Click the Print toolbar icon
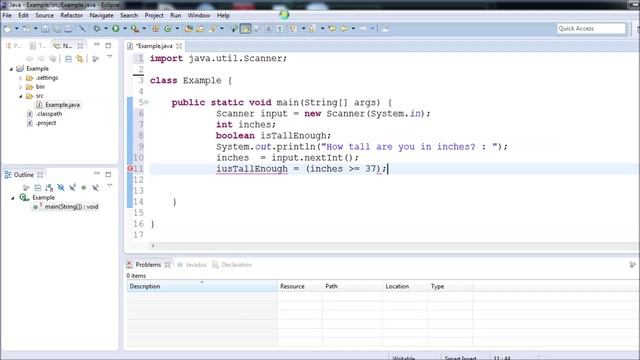 tap(69, 29)
